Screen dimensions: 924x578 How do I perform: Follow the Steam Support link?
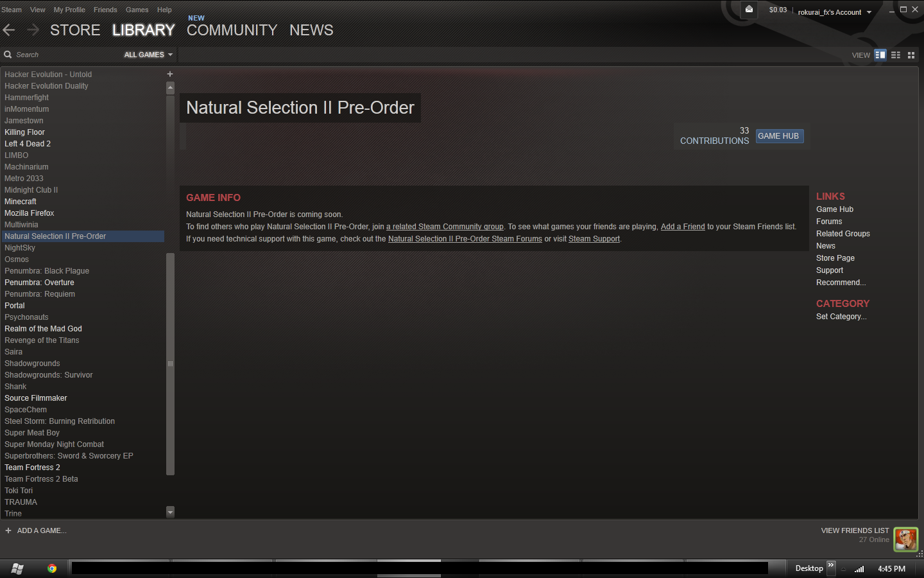point(594,239)
